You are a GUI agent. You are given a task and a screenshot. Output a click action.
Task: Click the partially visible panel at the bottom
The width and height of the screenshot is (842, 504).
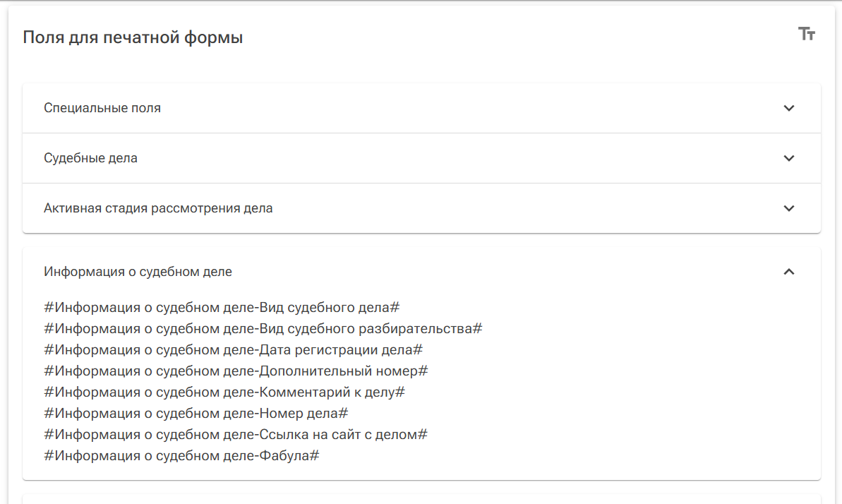coord(421,498)
